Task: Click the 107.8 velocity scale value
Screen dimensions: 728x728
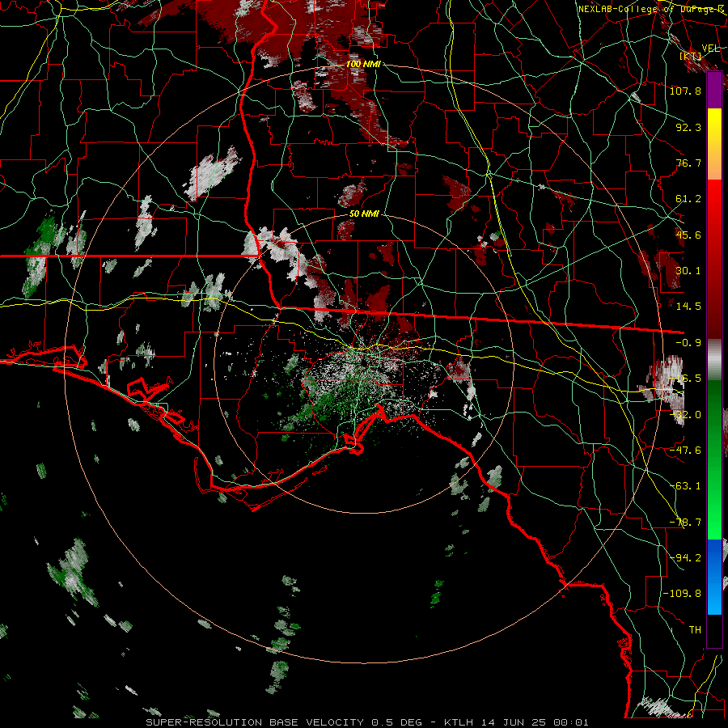Action: (x=685, y=91)
